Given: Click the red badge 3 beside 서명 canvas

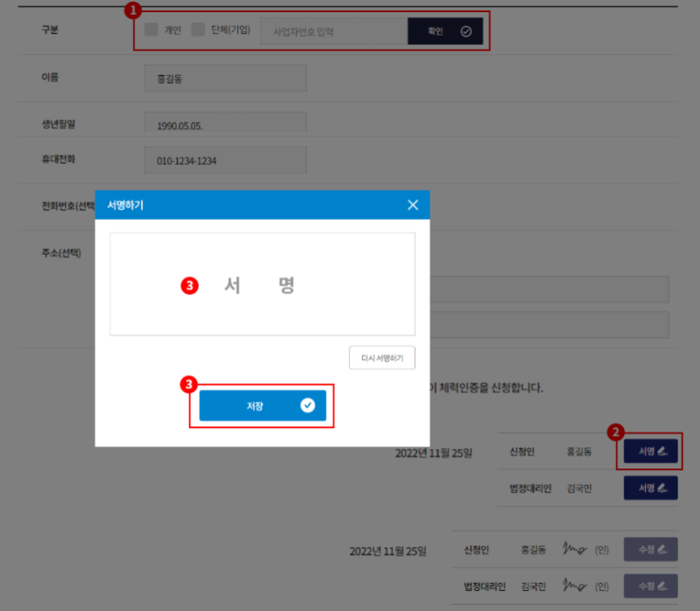Looking at the screenshot, I should pyautogui.click(x=189, y=285).
